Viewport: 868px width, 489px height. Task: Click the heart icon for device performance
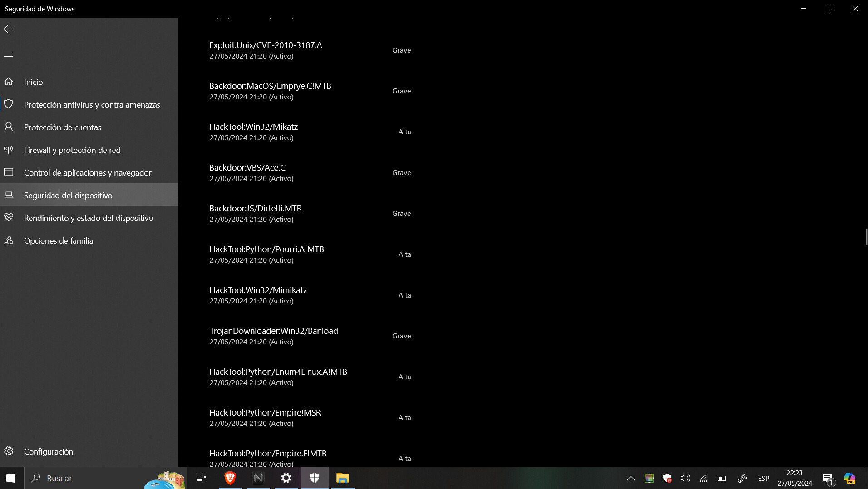click(9, 218)
